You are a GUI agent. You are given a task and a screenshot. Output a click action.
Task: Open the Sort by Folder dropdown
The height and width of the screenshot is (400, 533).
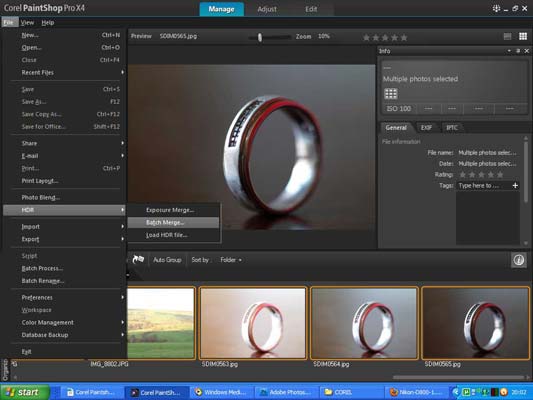pos(231,260)
